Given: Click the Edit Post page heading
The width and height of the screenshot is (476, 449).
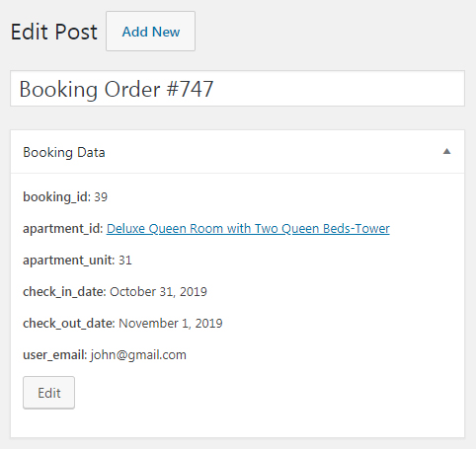Looking at the screenshot, I should click(54, 32).
